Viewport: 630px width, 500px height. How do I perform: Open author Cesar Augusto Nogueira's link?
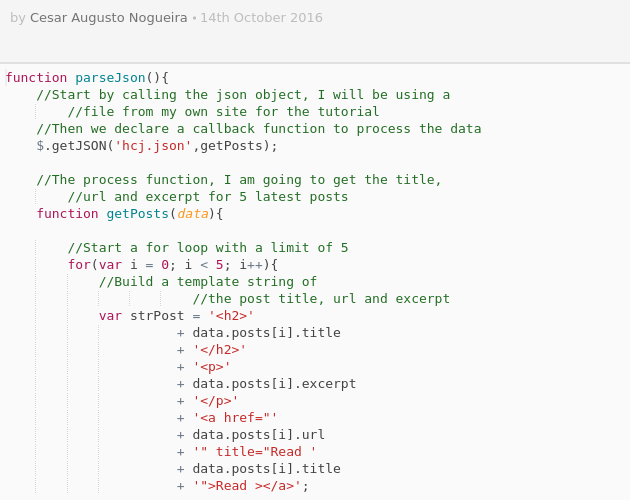point(108,18)
